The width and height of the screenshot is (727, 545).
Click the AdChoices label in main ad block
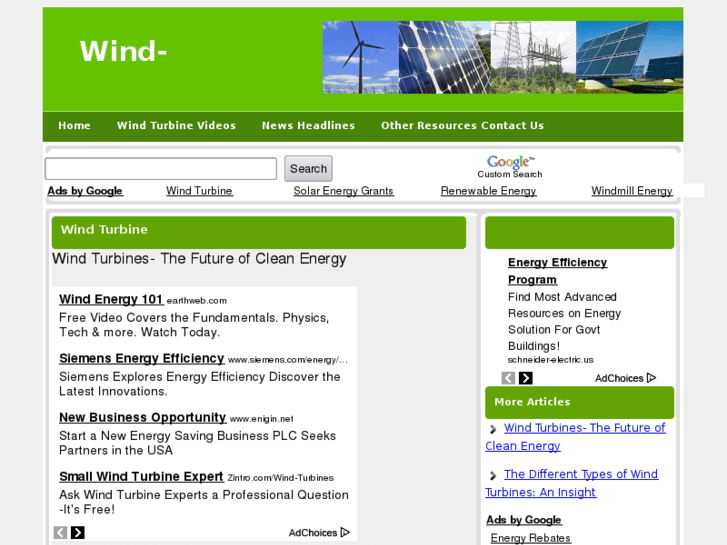point(313,532)
